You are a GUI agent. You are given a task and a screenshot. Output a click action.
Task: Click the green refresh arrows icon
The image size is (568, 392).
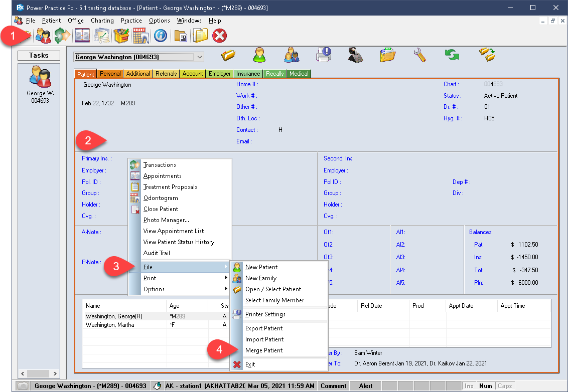tap(452, 55)
